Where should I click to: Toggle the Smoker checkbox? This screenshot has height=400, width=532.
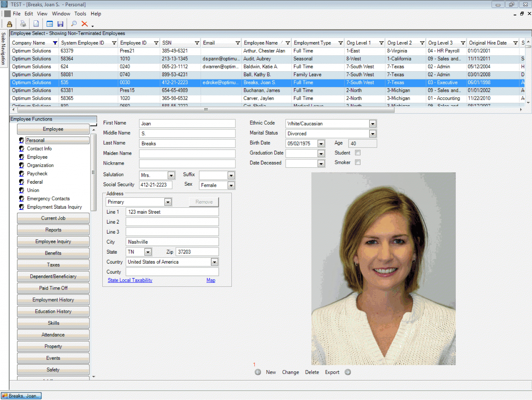click(x=358, y=162)
